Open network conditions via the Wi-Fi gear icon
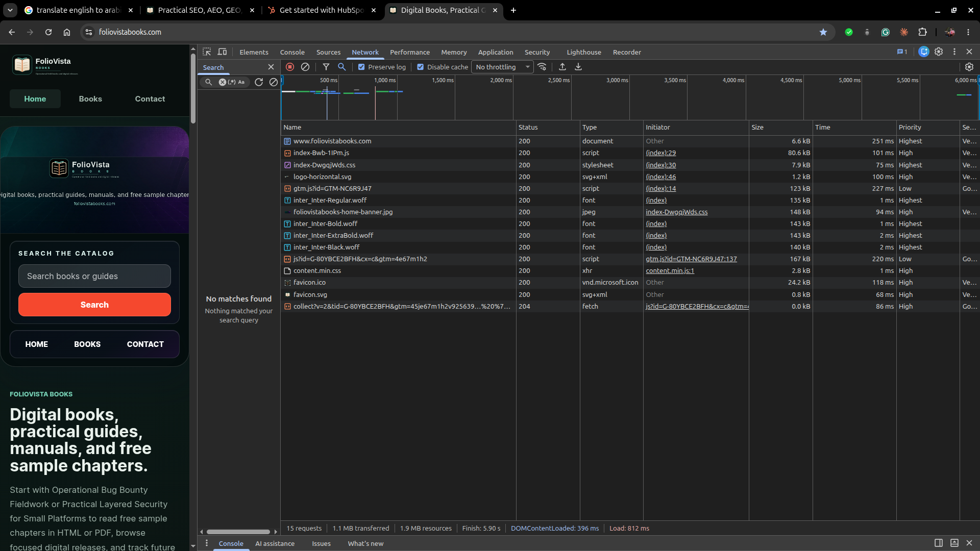This screenshot has width=980, height=551. [x=542, y=67]
